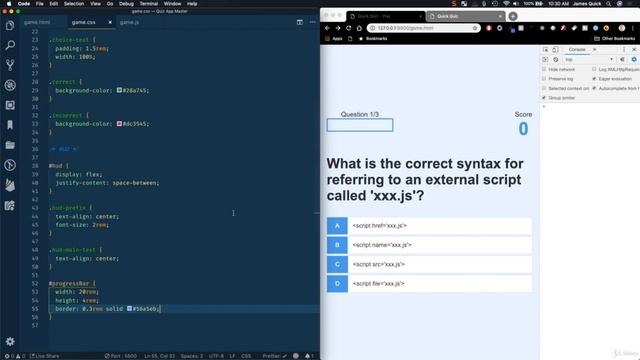Open the Extensions view in activity bar
The height and width of the screenshot is (360, 640).
[10, 105]
